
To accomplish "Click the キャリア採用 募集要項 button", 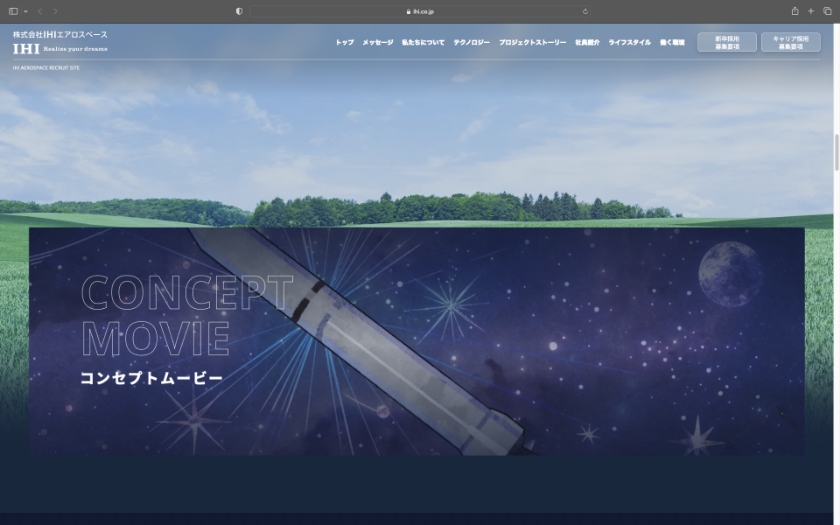I will (791, 42).
